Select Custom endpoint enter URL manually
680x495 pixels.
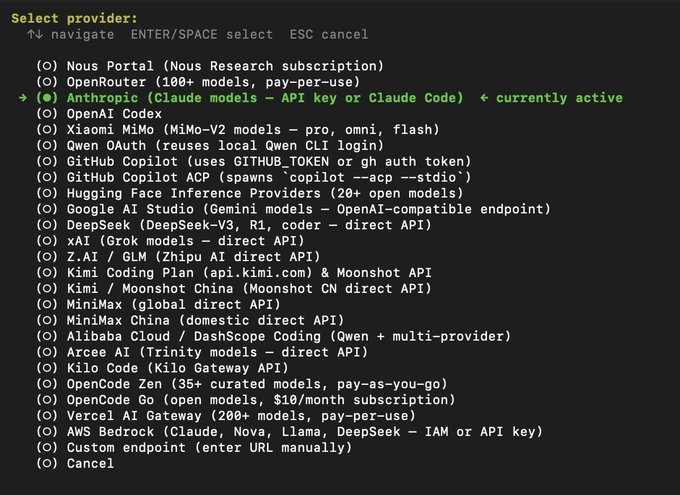194,448
